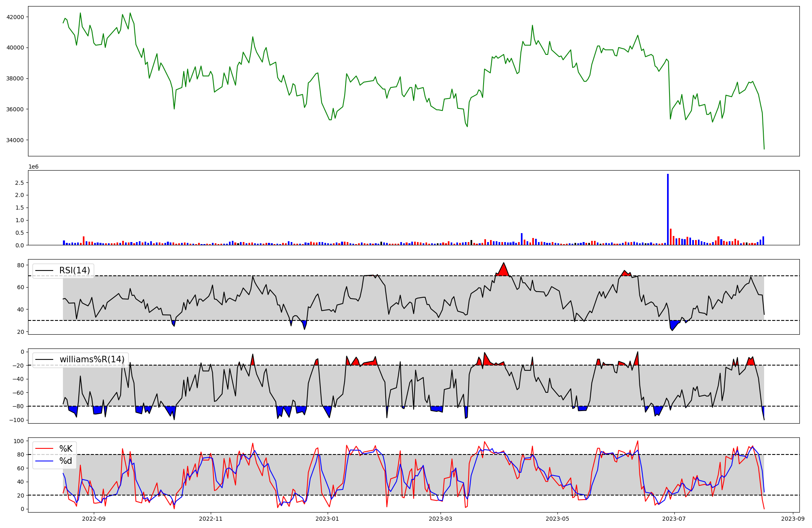The width and height of the screenshot is (812, 528).
Task: Click the 80 tick on the RSI axis
Action: point(20,265)
